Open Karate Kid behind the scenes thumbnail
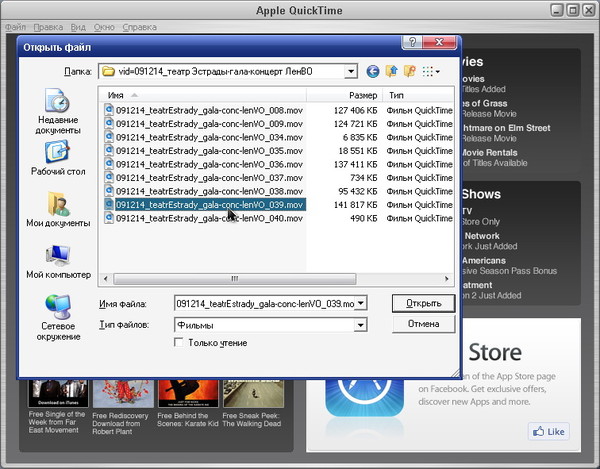The height and width of the screenshot is (469, 600). [x=188, y=393]
